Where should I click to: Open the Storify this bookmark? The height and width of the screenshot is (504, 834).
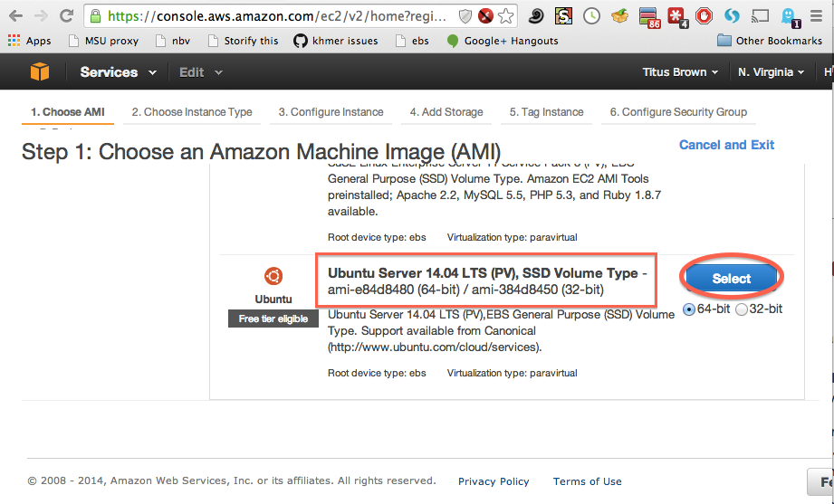click(x=243, y=41)
